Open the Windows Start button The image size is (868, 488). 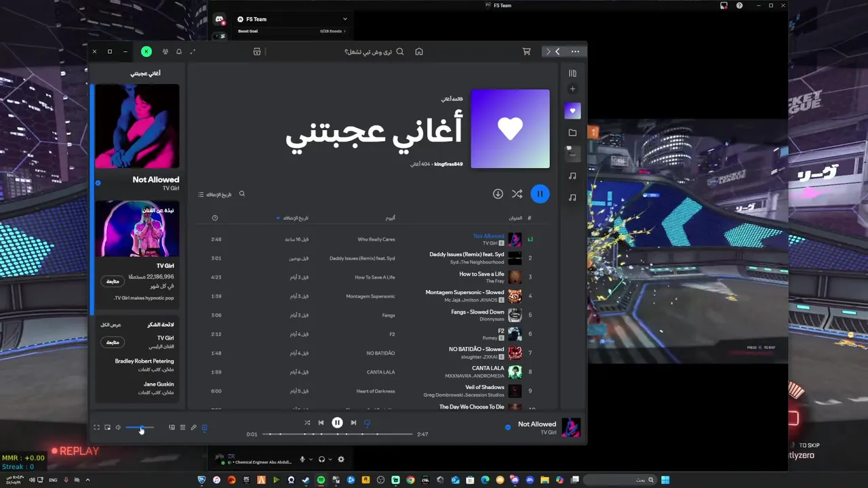coord(665,480)
